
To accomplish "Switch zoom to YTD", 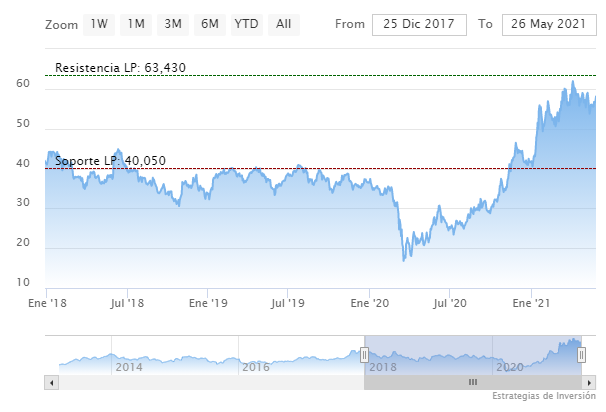I will click(x=246, y=23).
